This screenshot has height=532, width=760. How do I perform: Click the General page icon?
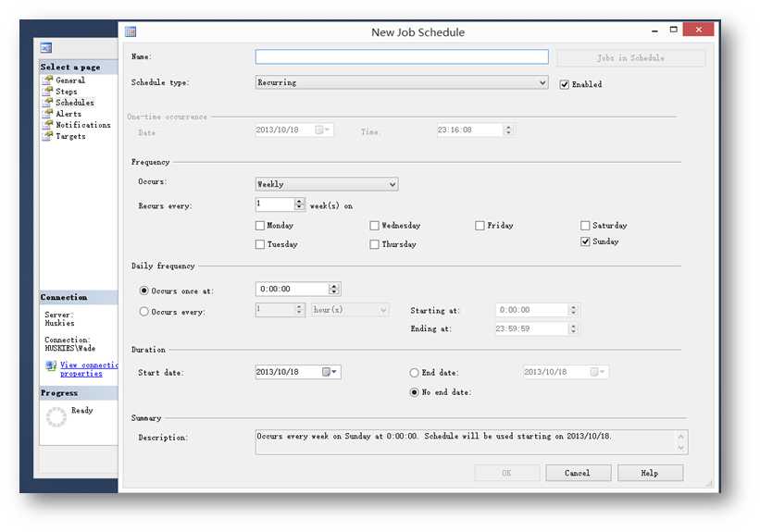click(x=47, y=80)
